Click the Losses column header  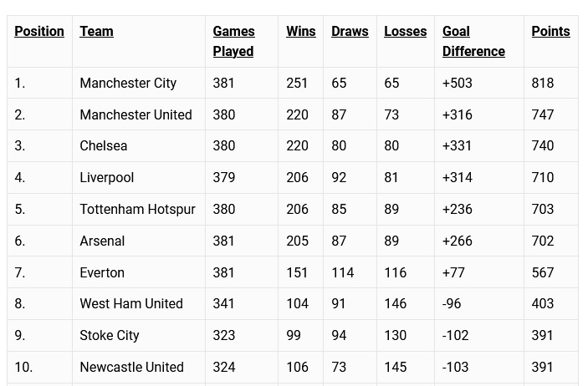405,31
